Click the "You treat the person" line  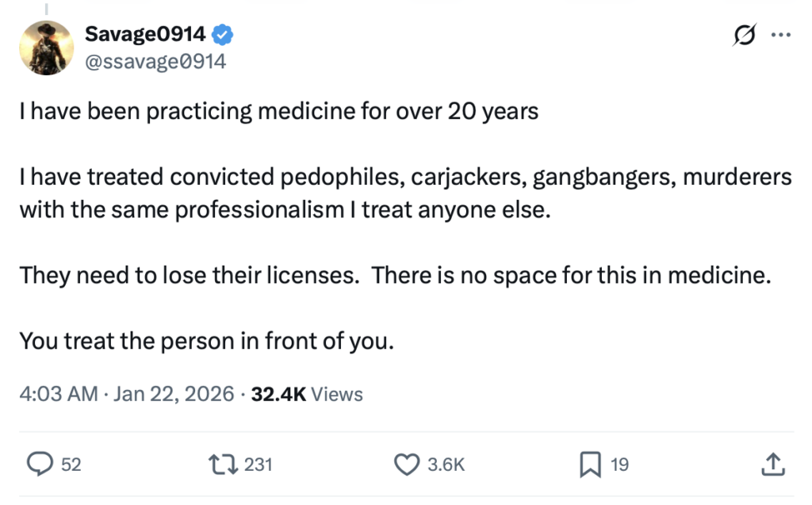coord(206,342)
